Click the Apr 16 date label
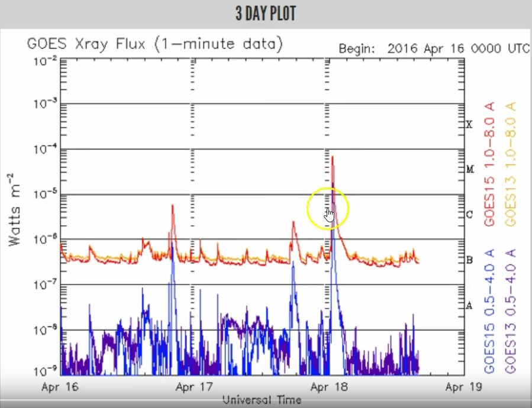Image resolution: width=532 pixels, height=408 pixels. (x=60, y=387)
